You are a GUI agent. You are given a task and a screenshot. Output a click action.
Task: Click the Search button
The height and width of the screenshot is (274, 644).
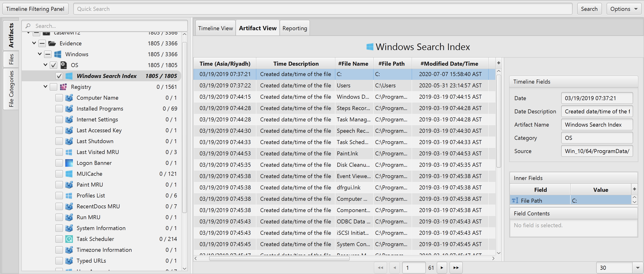point(589,9)
